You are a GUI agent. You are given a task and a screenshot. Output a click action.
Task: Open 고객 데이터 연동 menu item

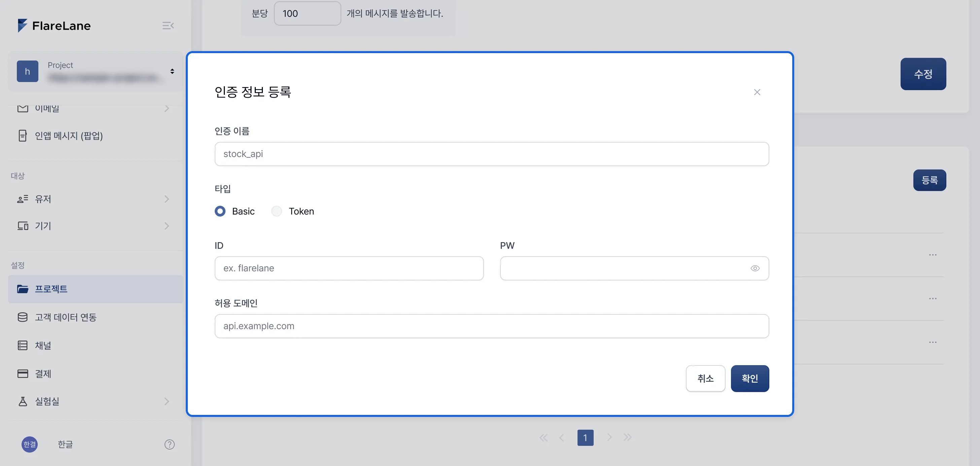pos(95,317)
